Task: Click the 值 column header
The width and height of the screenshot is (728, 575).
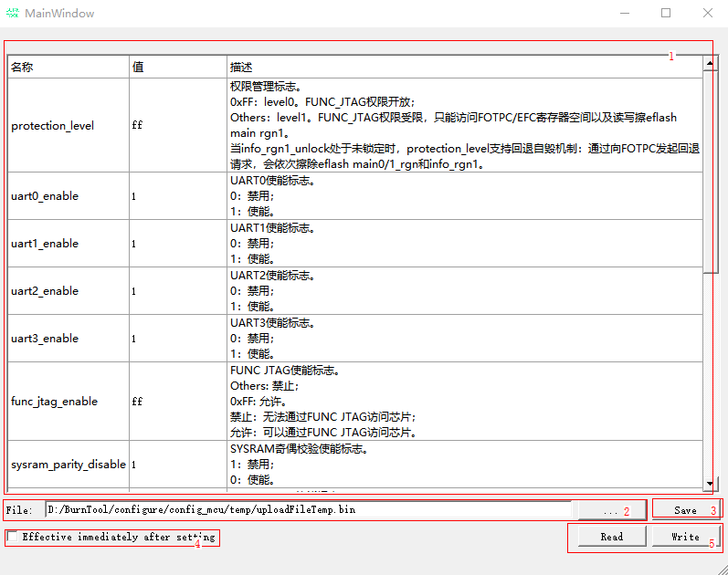Action: (x=177, y=68)
